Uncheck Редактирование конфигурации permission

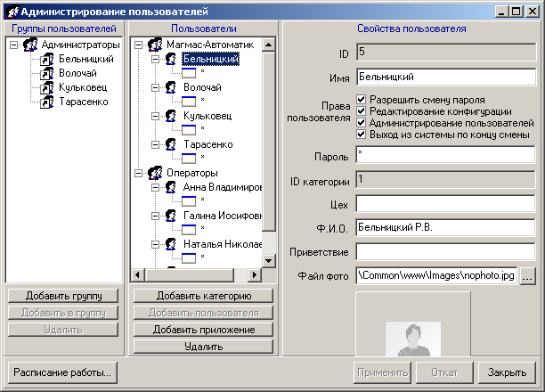coord(362,111)
